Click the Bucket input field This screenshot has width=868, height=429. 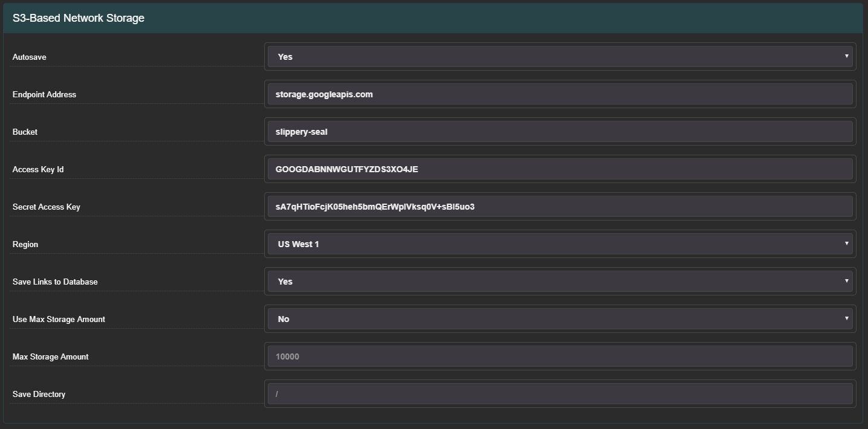[560, 132]
